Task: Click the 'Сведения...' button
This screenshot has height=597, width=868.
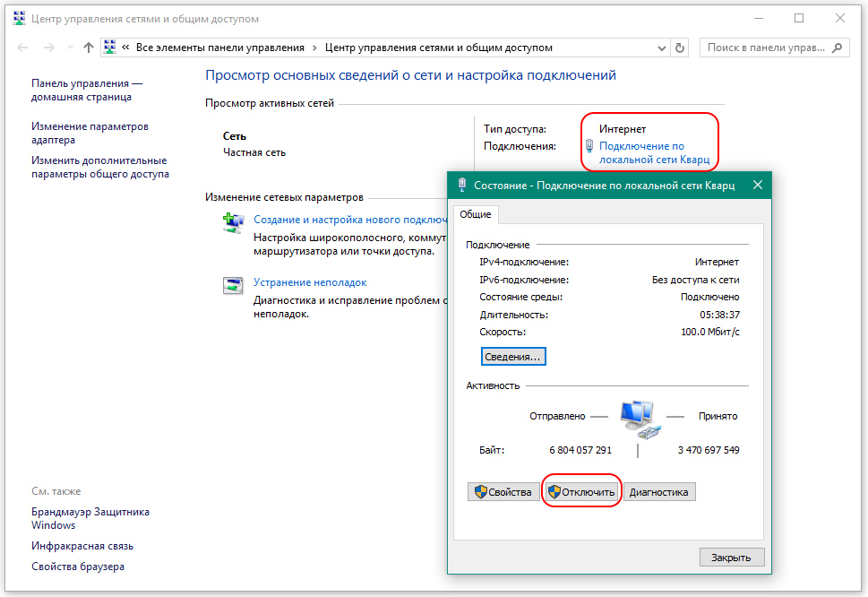Action: click(513, 357)
